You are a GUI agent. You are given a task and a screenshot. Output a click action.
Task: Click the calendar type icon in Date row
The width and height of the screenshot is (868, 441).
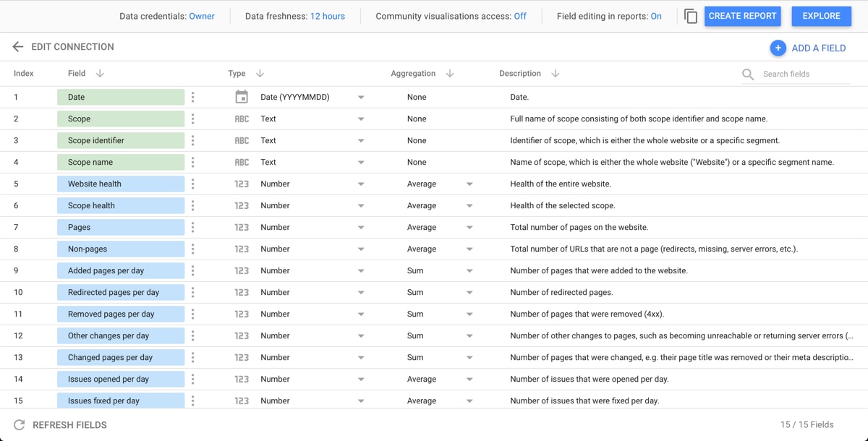click(242, 97)
